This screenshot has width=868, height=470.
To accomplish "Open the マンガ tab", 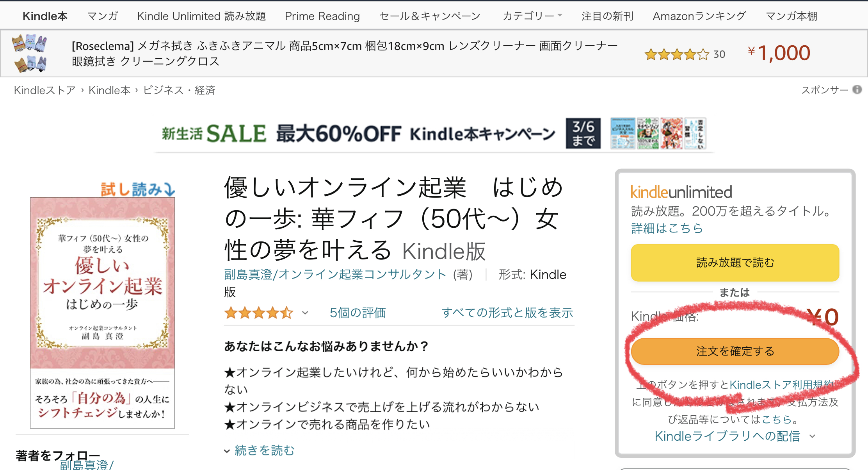I will tap(103, 16).
